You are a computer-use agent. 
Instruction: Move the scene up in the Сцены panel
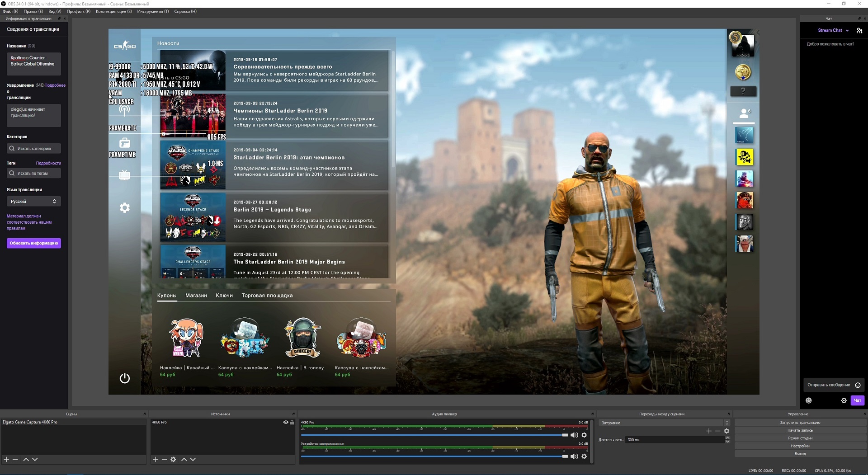(26, 459)
